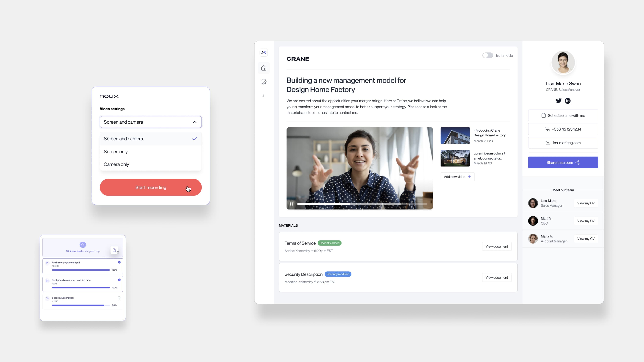644x362 pixels.
Task: Click the CRANE logo in the room header
Action: (x=298, y=59)
